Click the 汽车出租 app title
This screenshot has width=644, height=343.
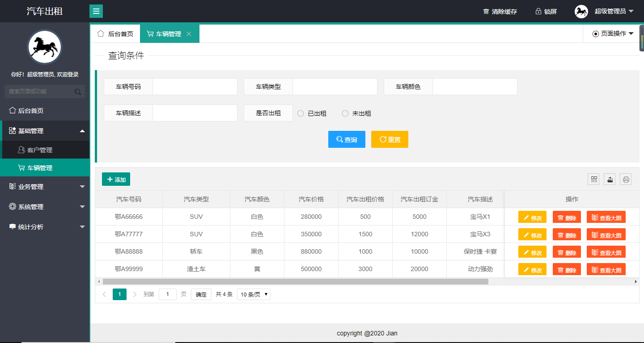(45, 11)
